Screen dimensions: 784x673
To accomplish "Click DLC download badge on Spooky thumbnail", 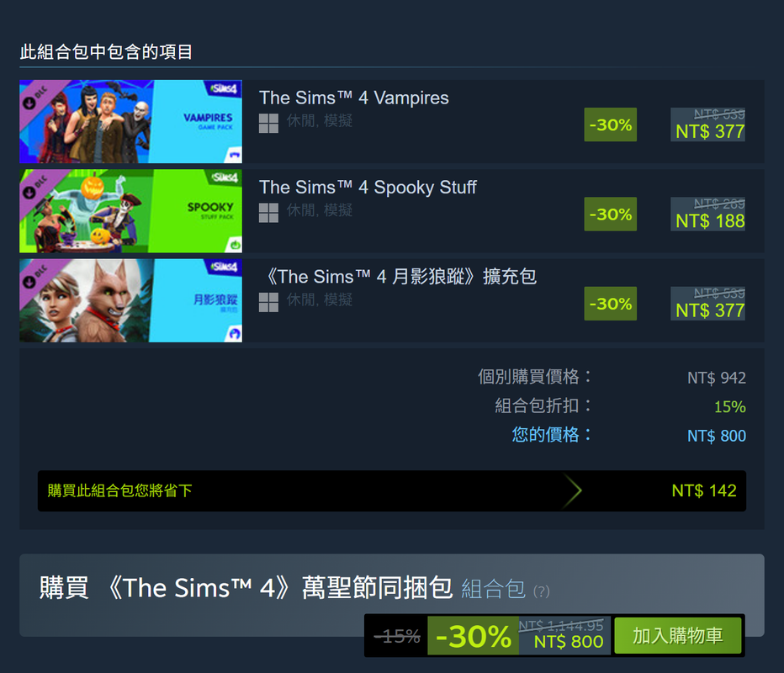I will point(29,193).
